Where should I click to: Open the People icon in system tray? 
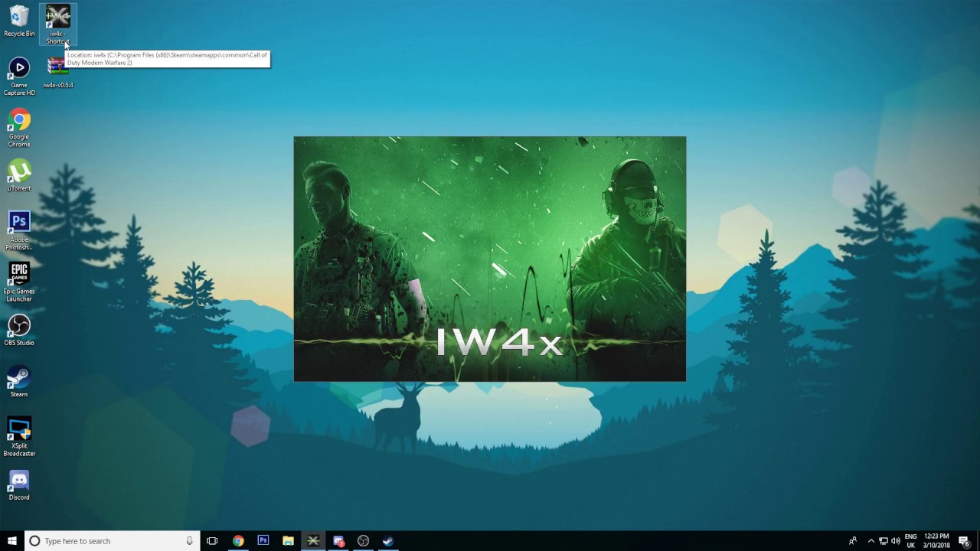click(853, 541)
